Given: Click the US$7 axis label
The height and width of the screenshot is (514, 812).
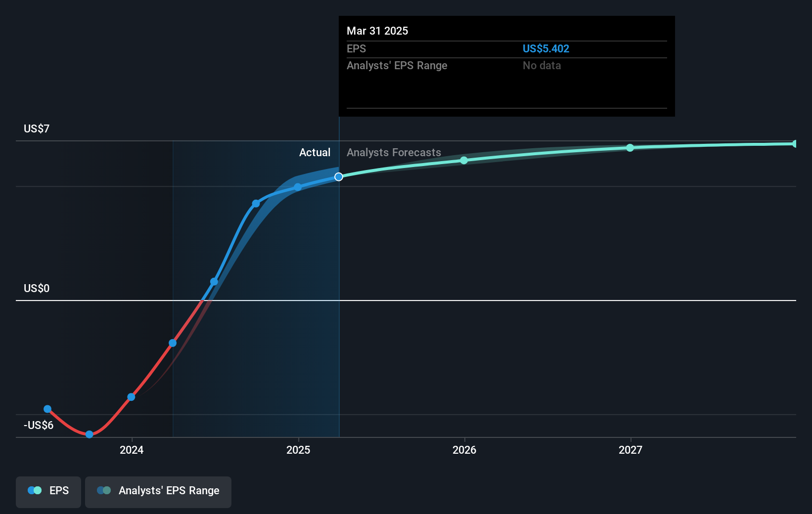Looking at the screenshot, I should (37, 128).
